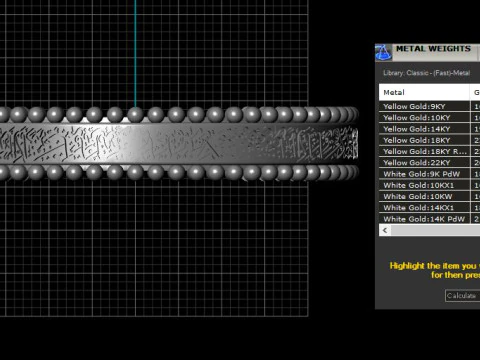Select White Gold:10KW row
Image resolution: width=480 pixels, height=360 pixels.
[429, 197]
